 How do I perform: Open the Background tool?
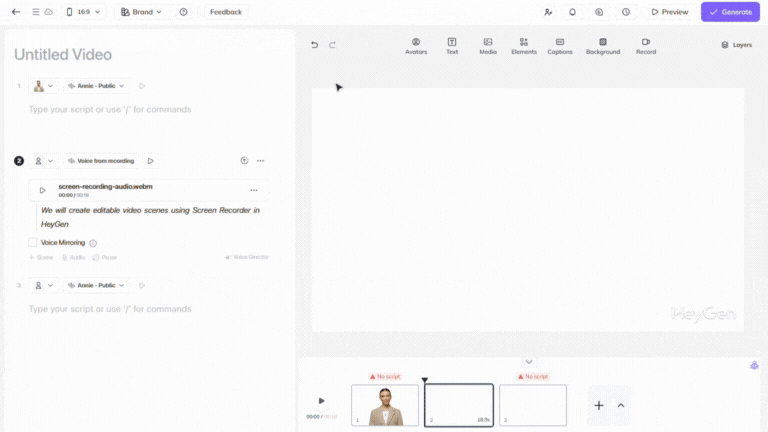click(603, 46)
